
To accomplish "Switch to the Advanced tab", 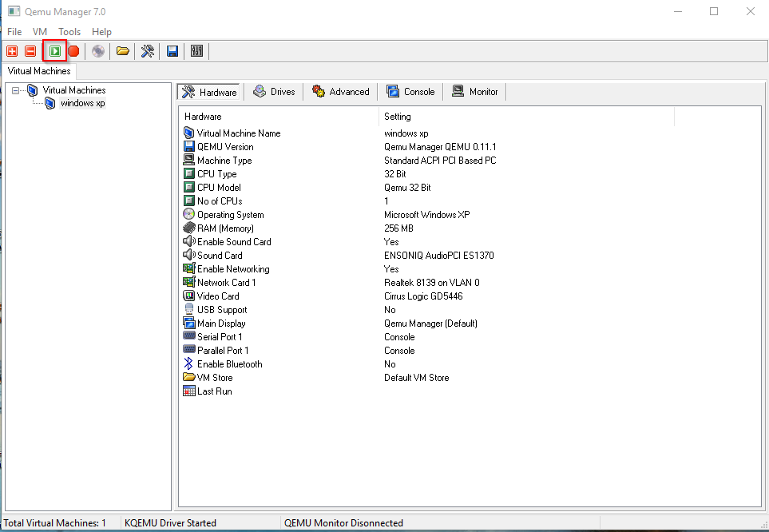I will click(x=341, y=92).
